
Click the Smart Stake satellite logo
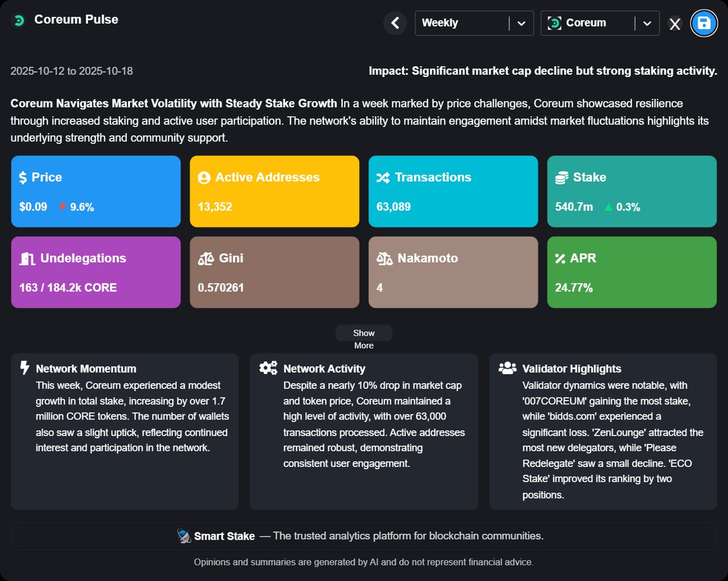(x=184, y=536)
